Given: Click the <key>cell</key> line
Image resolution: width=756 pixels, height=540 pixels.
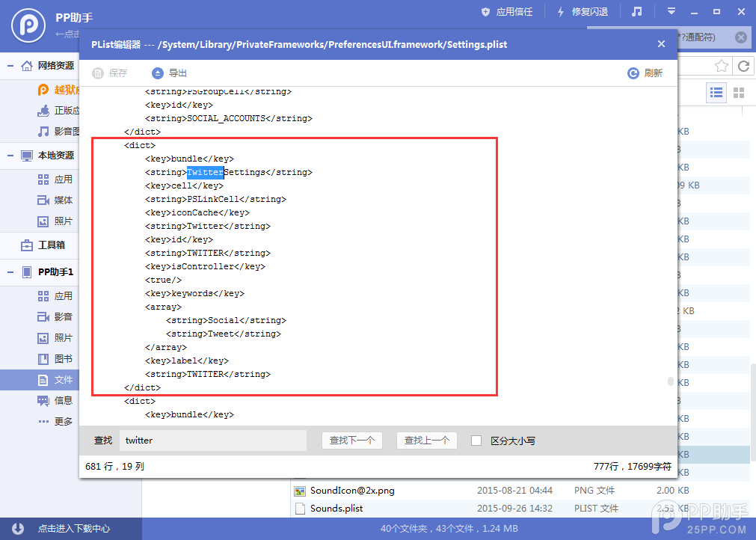Looking at the screenshot, I should 184,185.
